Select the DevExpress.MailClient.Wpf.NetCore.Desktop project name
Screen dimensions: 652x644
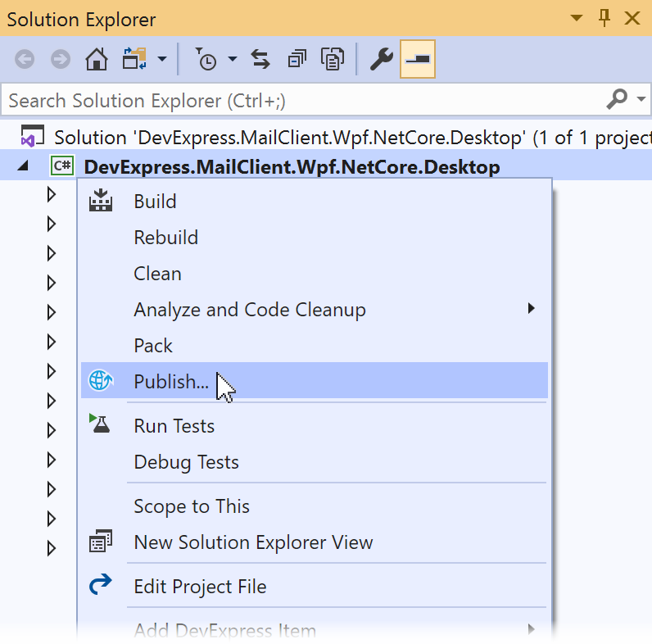click(292, 167)
